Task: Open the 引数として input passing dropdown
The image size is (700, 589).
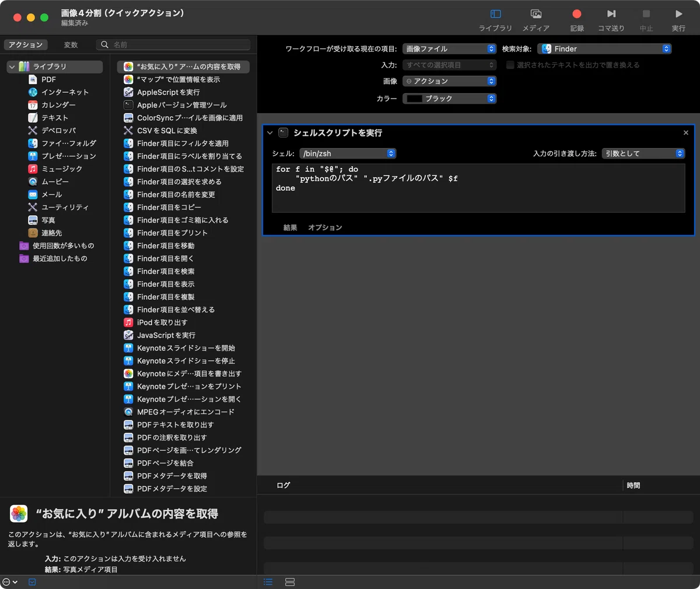Action: (643, 153)
